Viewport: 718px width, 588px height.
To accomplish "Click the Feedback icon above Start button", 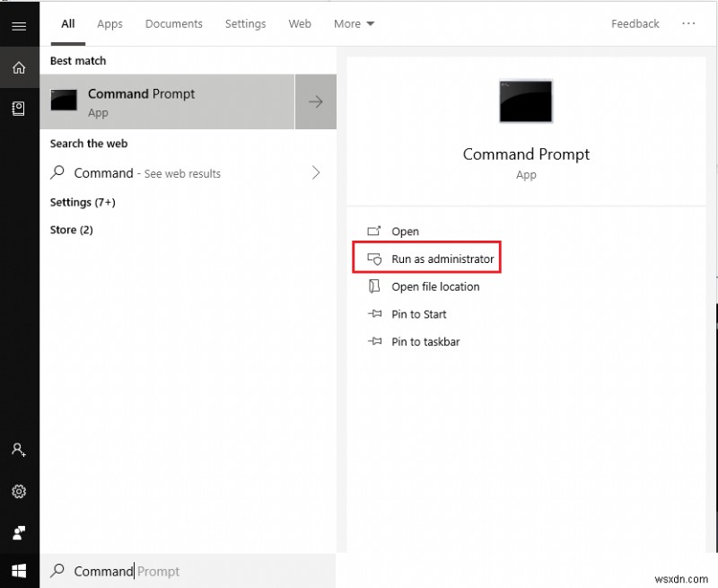I will coord(19,531).
